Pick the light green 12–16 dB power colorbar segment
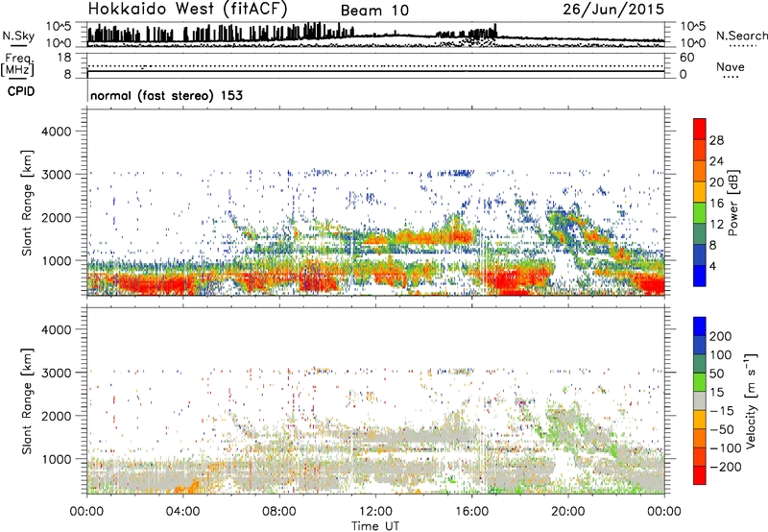Viewport: 768px width, 532px height. [700, 213]
